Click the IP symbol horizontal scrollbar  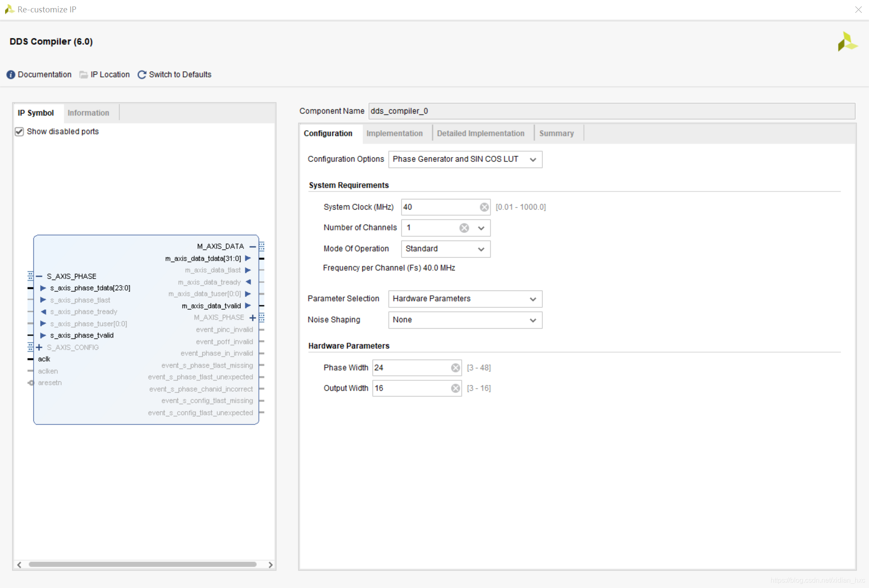[x=142, y=565]
